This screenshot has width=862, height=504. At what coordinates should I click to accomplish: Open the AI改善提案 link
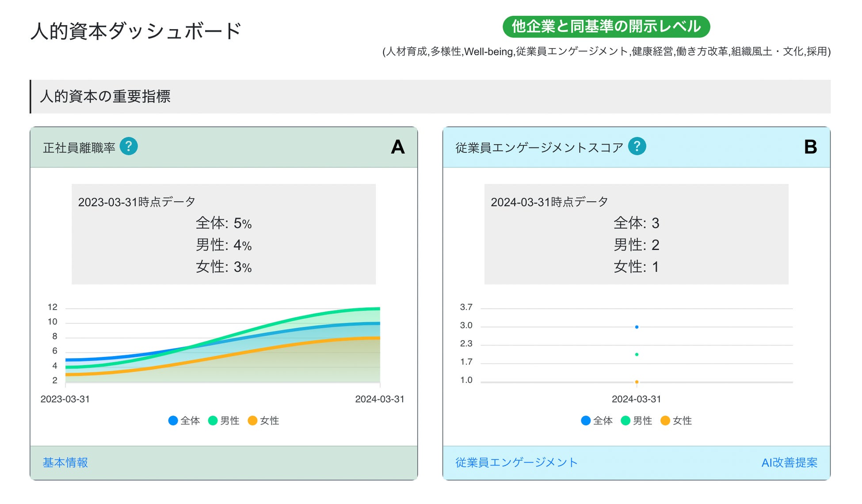(789, 462)
